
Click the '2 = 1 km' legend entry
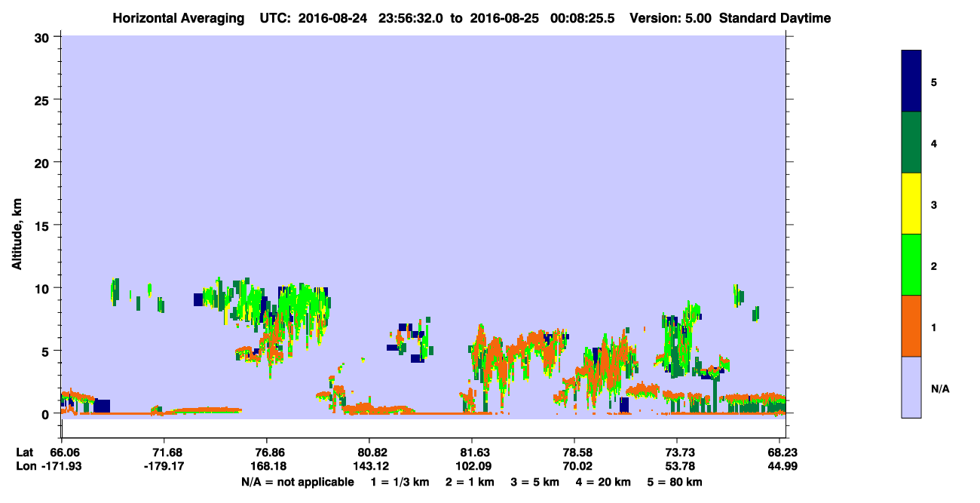tap(470, 482)
